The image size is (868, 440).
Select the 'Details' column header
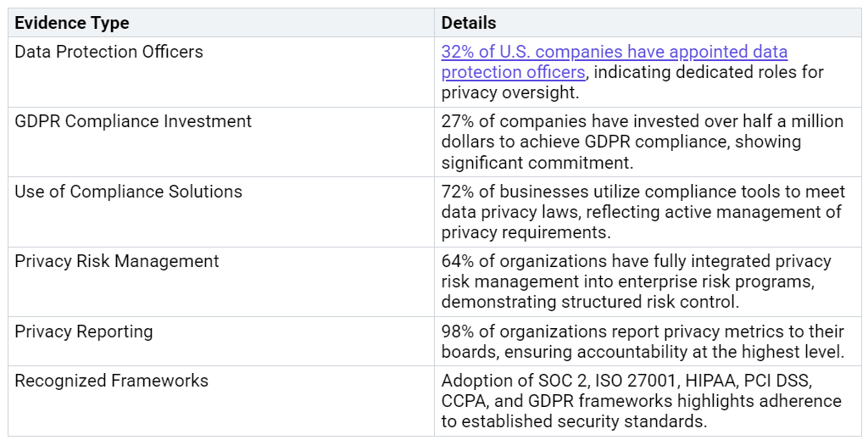468,23
